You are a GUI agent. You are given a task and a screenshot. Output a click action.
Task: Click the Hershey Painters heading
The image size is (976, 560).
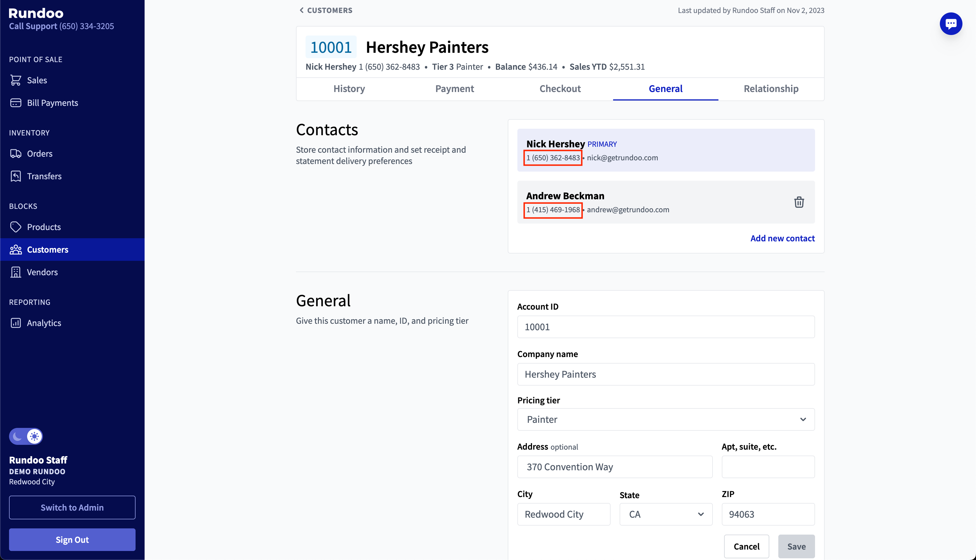[x=427, y=47]
